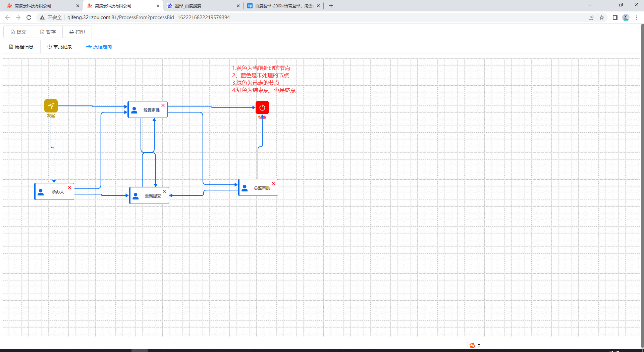Click the user icon in 重新提交 node
This screenshot has width=644, height=352.
pyautogui.click(x=136, y=196)
